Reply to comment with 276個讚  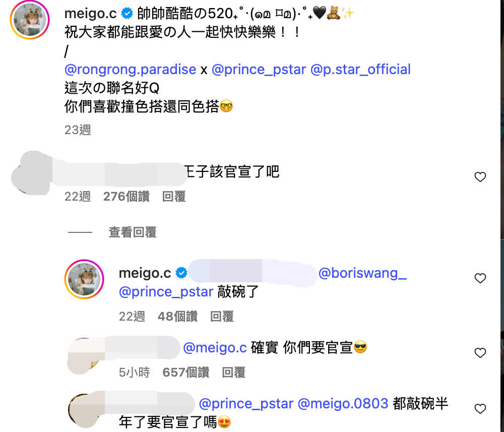[174, 197]
